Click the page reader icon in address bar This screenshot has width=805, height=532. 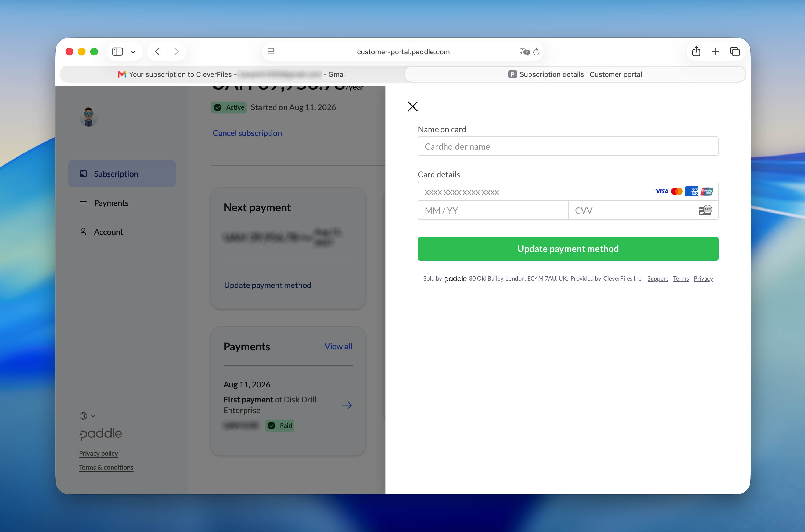tap(271, 52)
